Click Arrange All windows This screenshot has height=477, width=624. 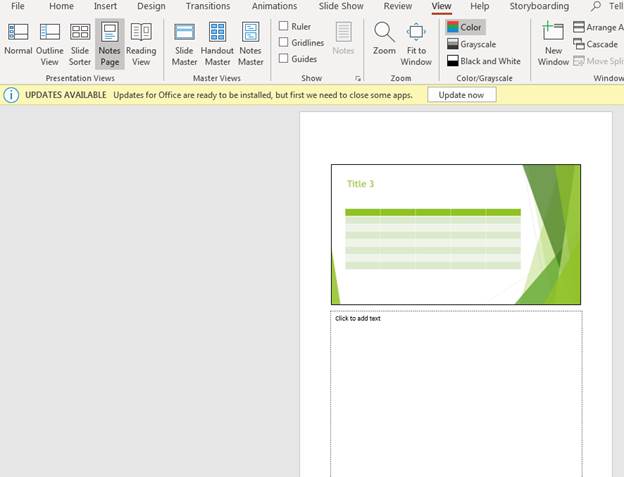pos(598,27)
